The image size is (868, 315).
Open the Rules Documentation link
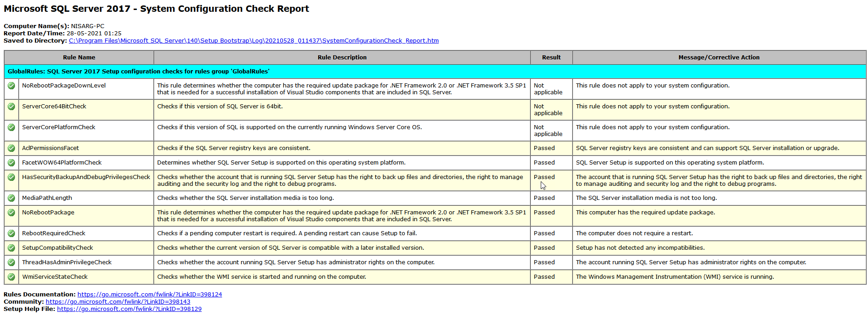150,295
